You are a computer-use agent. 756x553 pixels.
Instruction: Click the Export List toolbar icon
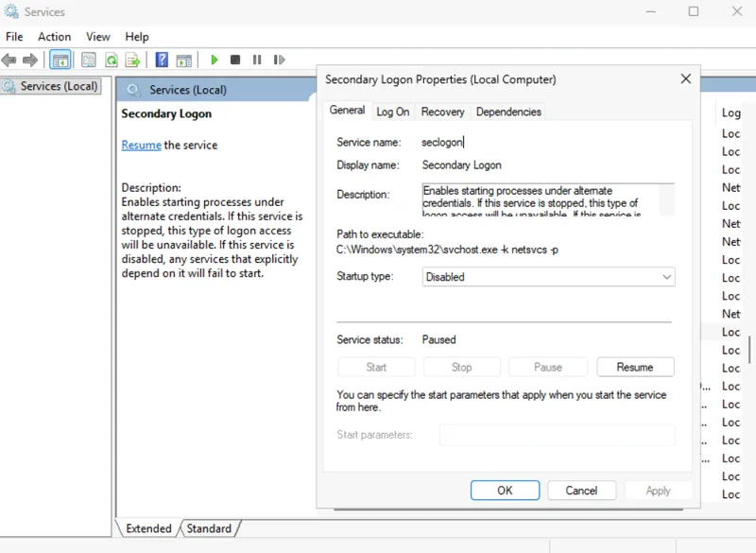132,60
